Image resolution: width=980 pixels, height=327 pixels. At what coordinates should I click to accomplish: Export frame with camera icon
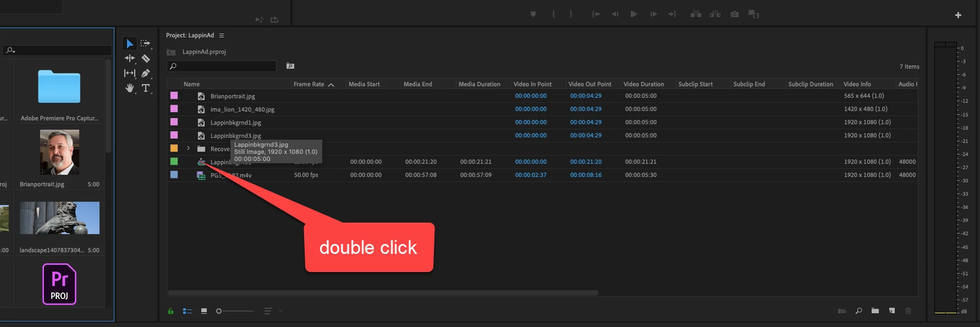[x=735, y=14]
